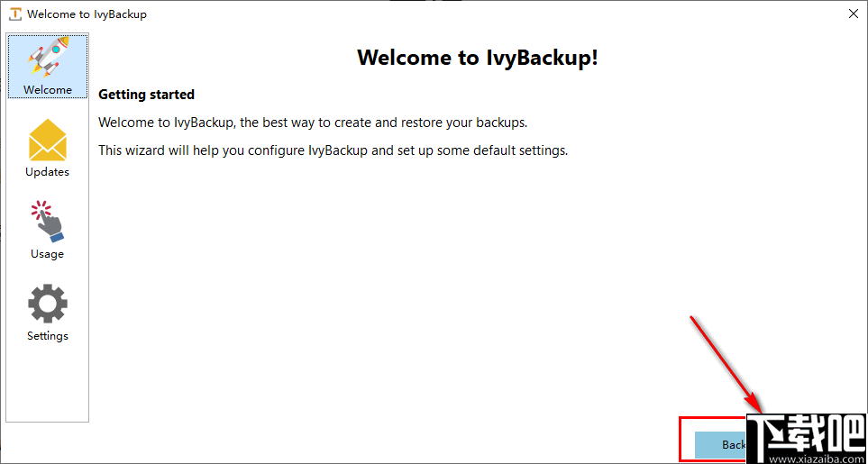Click the Settings label in sidebar
This screenshot has height=464, width=868.
(x=48, y=336)
